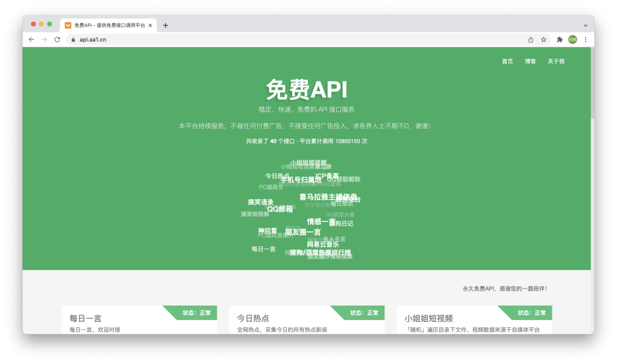Viewport: 617px width, 364px height.
Task: Close the 免费API tab
Action: [x=150, y=25]
